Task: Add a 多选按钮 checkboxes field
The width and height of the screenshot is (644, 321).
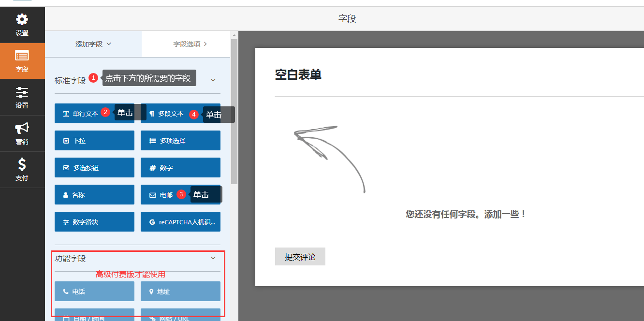Action: point(94,168)
